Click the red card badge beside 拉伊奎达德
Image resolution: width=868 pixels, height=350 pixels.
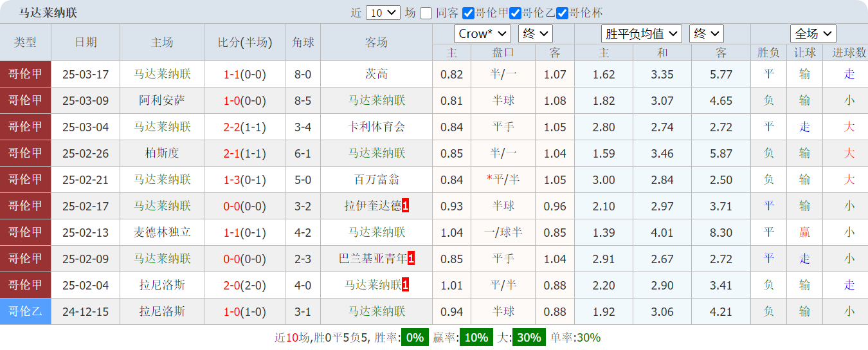click(x=406, y=206)
